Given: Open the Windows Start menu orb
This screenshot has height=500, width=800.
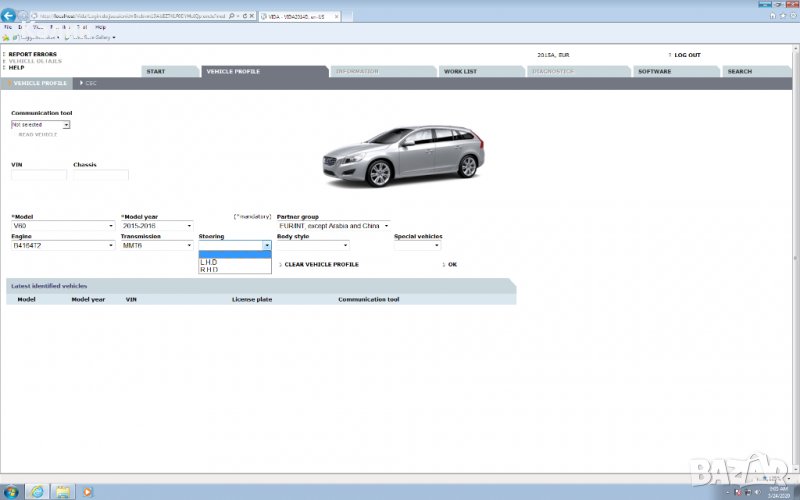Looking at the screenshot, I should 11,492.
